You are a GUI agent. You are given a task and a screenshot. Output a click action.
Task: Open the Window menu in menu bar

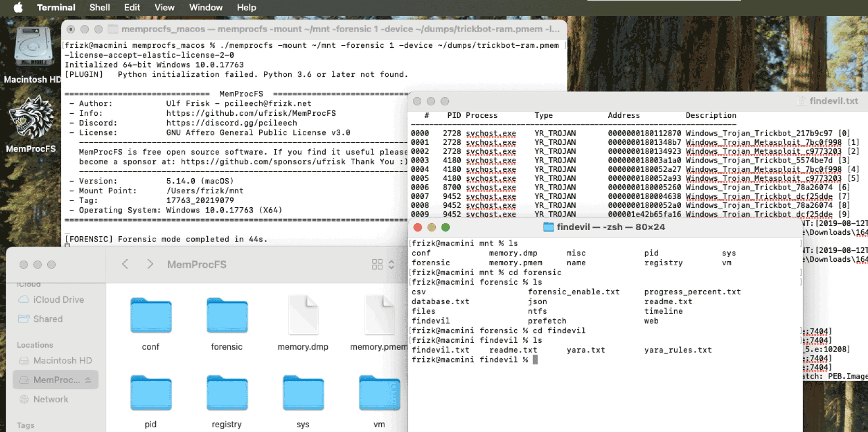(x=206, y=7)
